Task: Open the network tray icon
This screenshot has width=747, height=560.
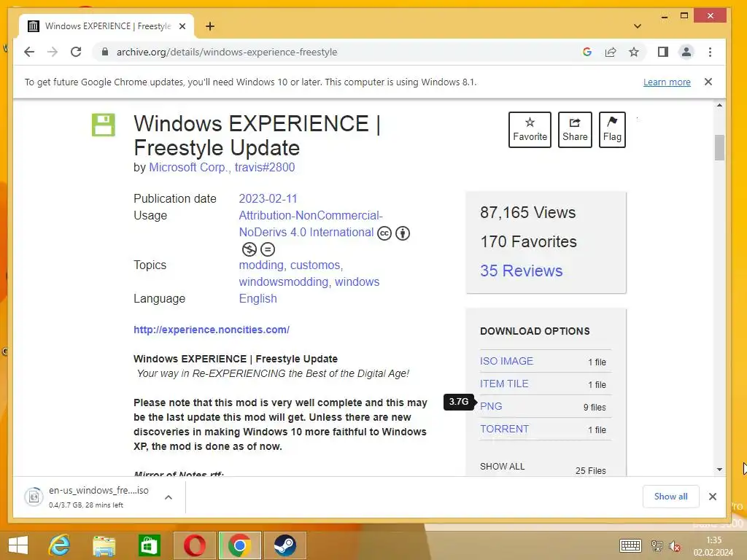Action: [657, 546]
